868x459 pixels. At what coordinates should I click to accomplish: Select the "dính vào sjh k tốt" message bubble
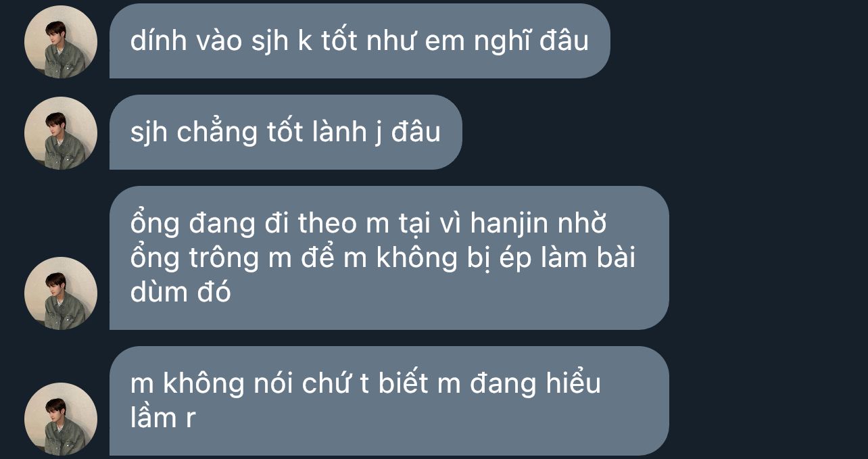360,41
